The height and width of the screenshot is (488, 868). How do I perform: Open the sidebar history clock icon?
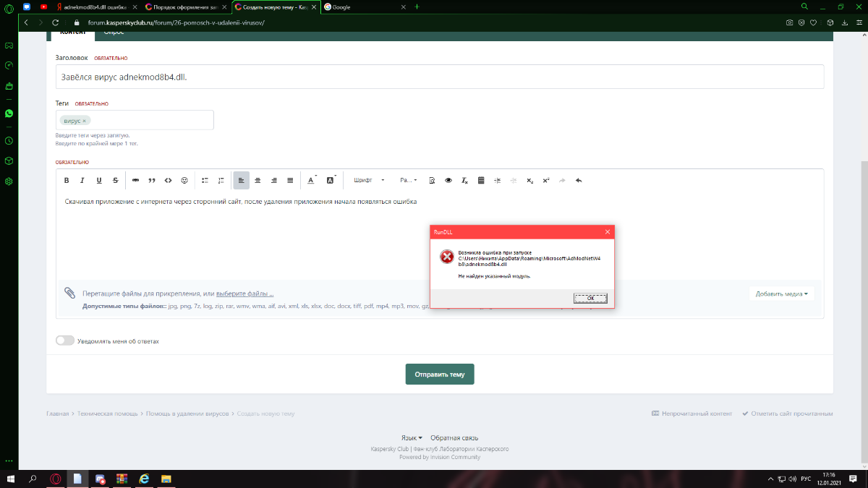(9, 141)
